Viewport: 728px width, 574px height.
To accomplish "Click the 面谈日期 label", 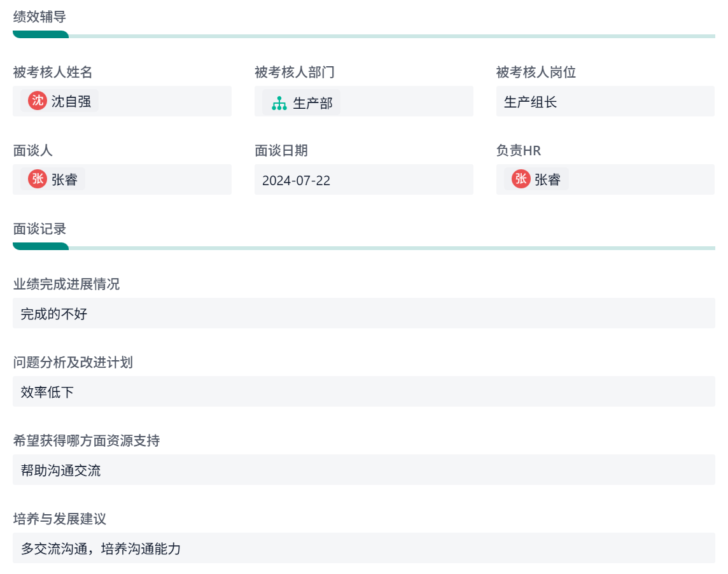I will tap(281, 151).
